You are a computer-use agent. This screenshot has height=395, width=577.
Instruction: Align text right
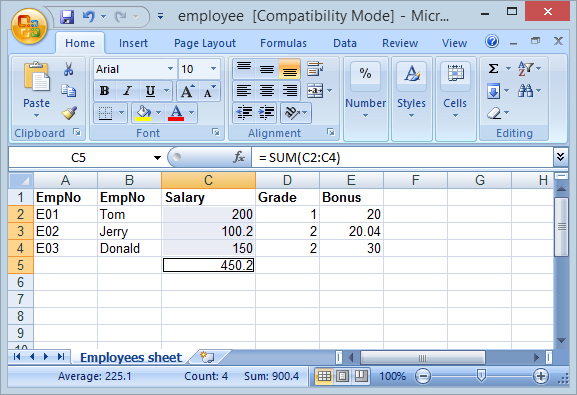pos(289,91)
